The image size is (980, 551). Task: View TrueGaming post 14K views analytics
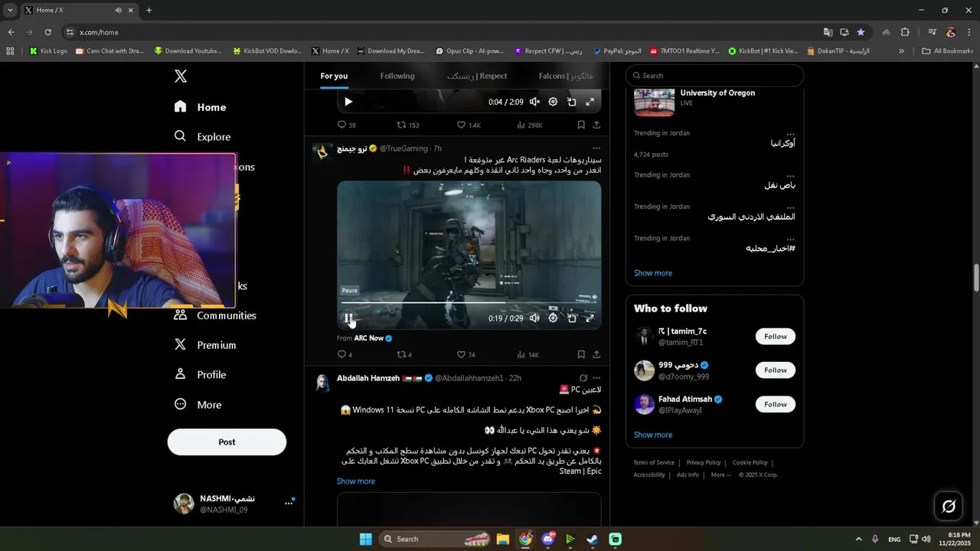(528, 354)
